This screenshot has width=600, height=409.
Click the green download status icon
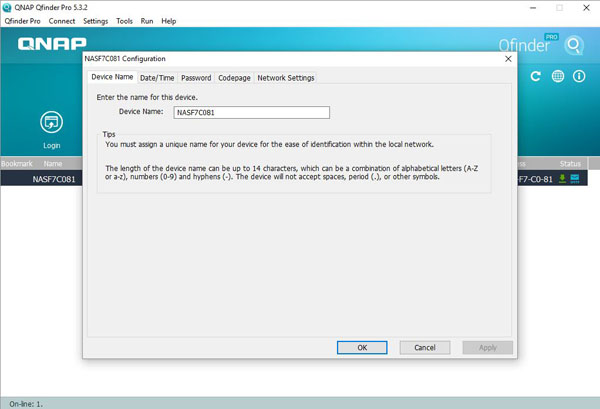click(562, 178)
